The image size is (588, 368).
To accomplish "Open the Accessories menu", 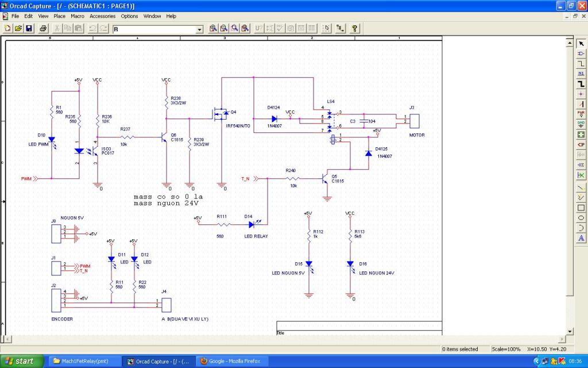I will [102, 16].
